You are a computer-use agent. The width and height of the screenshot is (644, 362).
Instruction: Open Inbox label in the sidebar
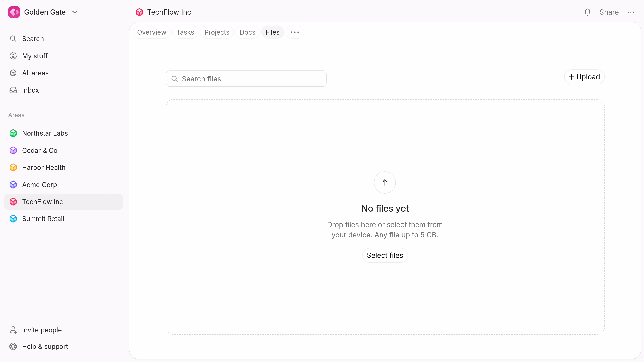click(30, 90)
